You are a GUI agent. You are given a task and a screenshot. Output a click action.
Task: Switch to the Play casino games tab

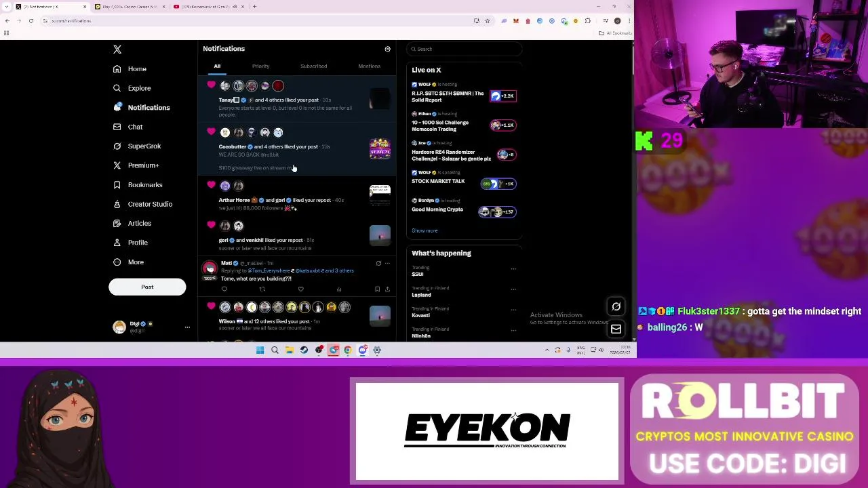click(x=130, y=7)
